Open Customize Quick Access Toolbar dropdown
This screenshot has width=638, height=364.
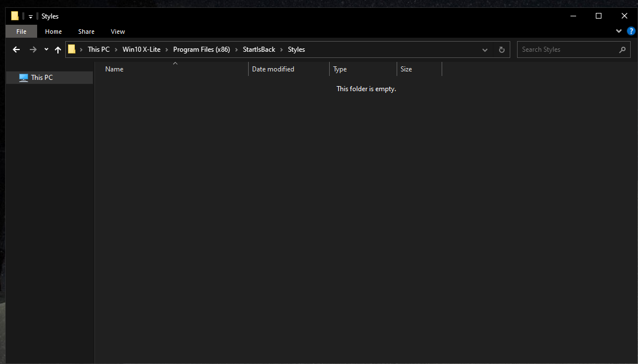point(30,16)
